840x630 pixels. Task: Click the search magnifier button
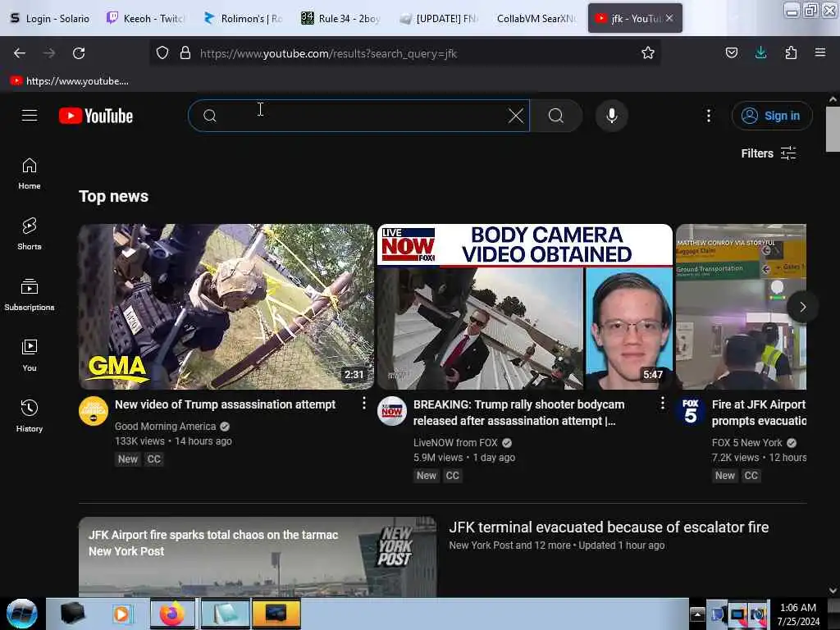point(556,116)
